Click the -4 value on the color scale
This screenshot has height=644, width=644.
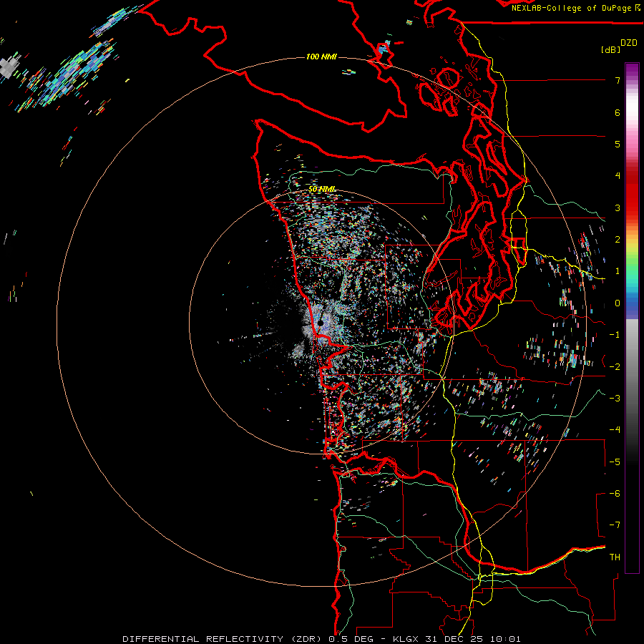tap(615, 430)
